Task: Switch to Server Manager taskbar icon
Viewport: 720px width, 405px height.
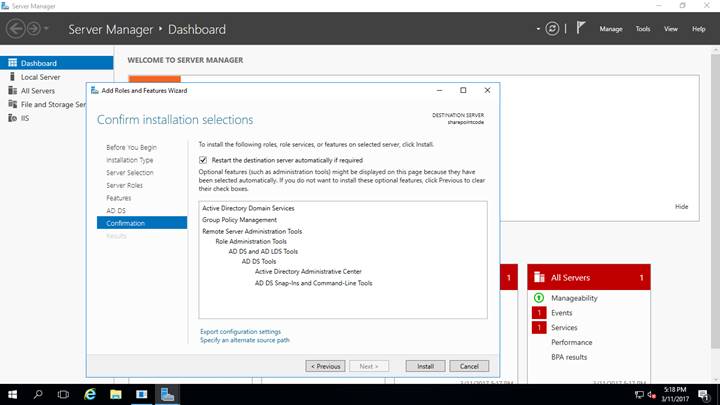Action: point(167,394)
